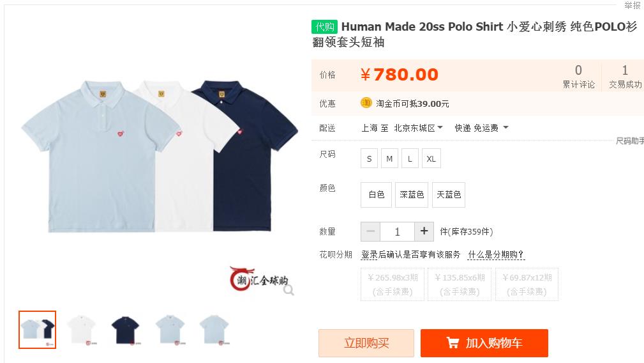644x363 pixels.
Task: Select size XL
Action: point(431,158)
